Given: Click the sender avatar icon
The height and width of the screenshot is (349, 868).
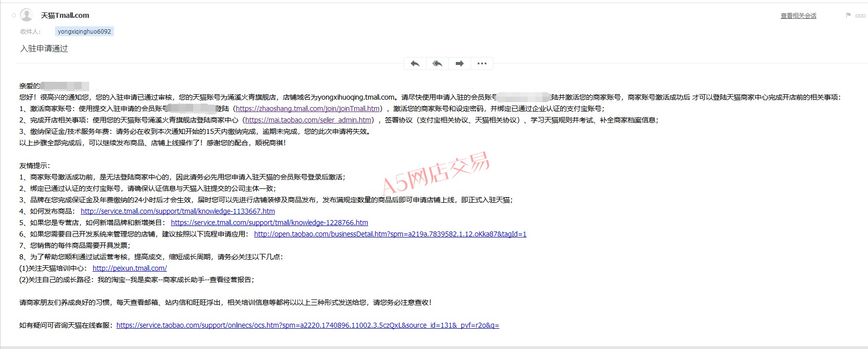Looking at the screenshot, I should click(x=27, y=15).
